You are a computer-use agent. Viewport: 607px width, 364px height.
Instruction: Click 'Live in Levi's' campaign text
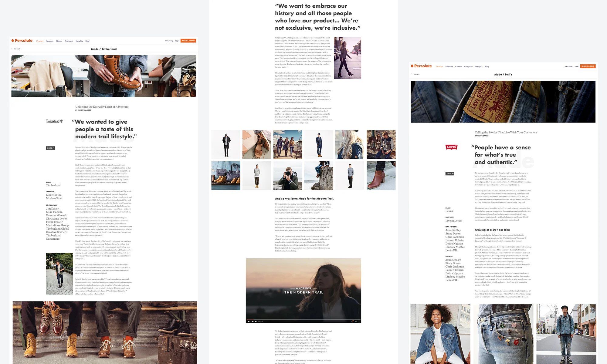[x=453, y=221]
